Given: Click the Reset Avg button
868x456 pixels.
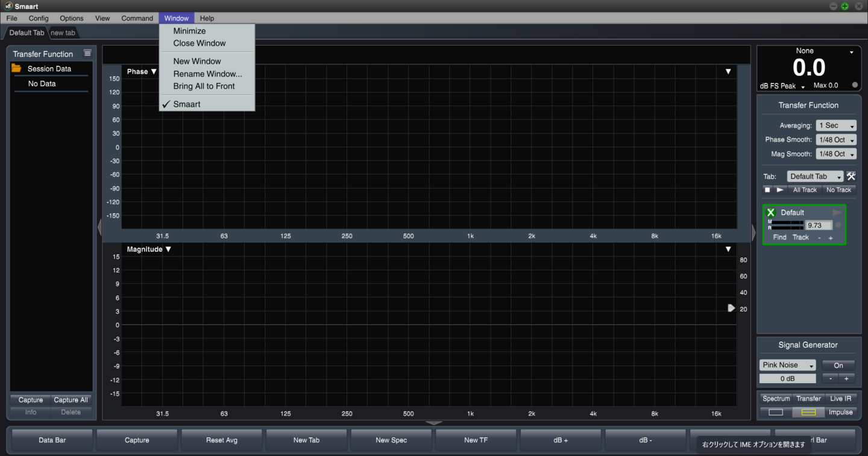Looking at the screenshot, I should point(221,440).
